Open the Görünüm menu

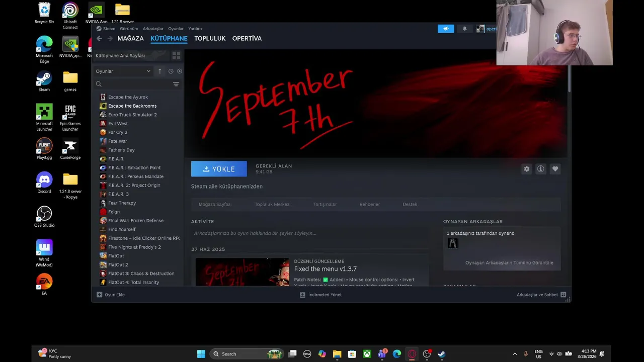pos(129,29)
